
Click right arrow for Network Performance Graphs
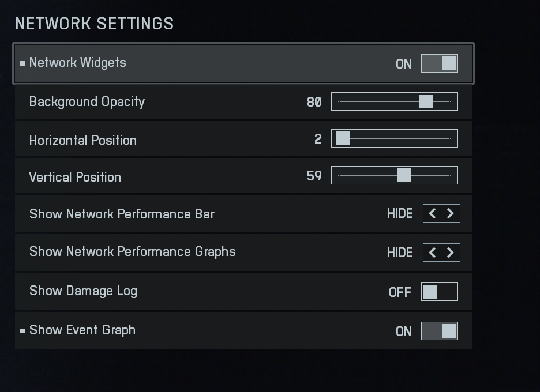click(451, 252)
